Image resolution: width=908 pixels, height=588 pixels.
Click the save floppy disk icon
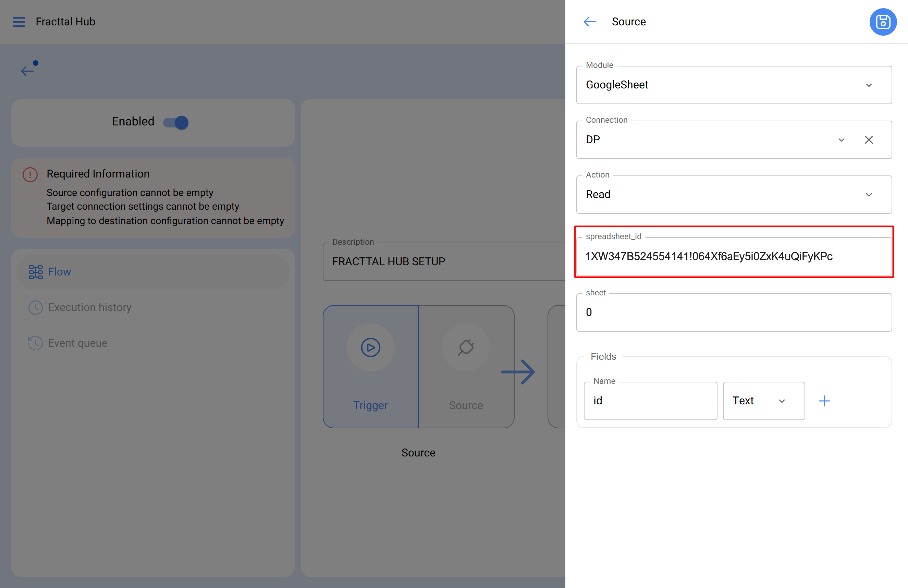point(883,22)
